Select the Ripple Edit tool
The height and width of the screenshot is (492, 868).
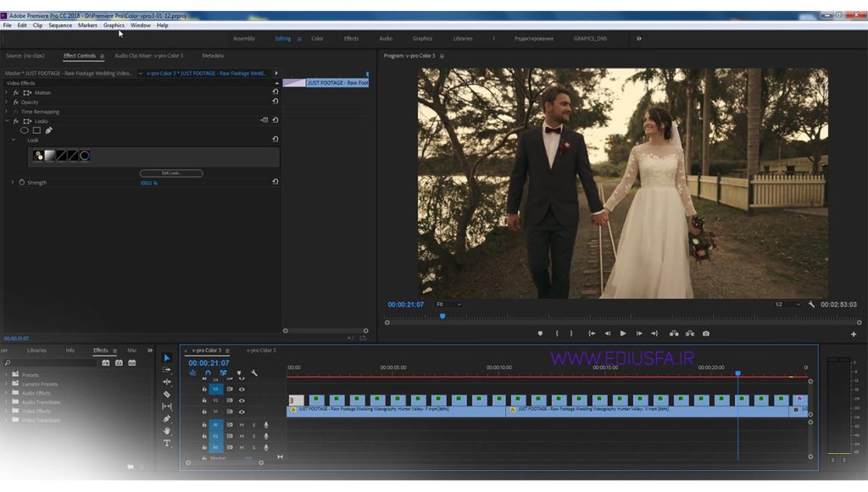tap(167, 382)
